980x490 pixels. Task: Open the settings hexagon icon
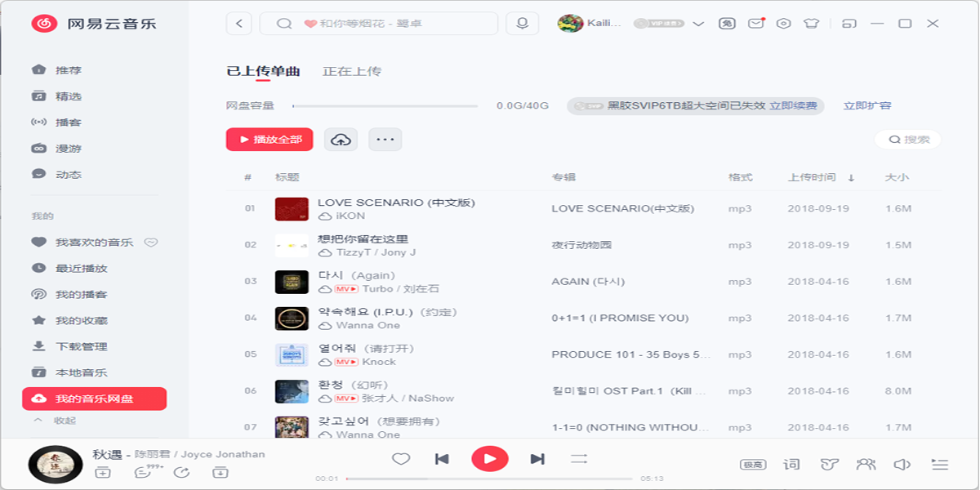(x=783, y=24)
